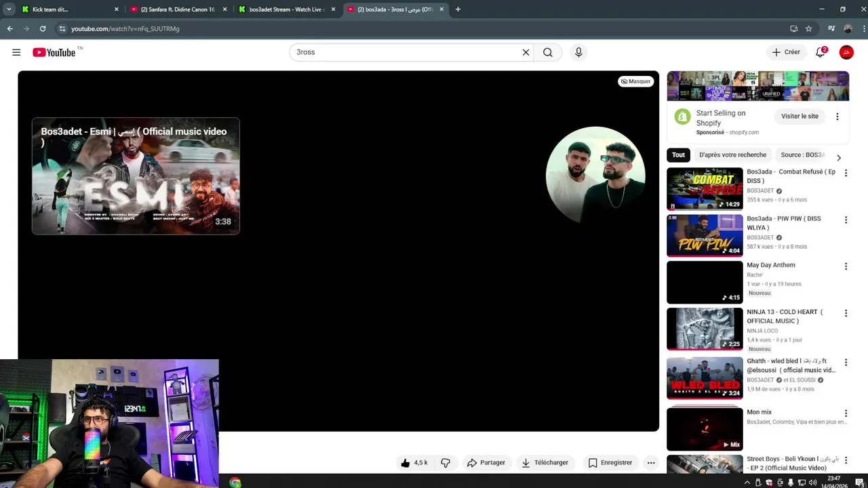Screen dimensions: 868x488
Task: Reload the YouTube page
Action: [43, 28]
